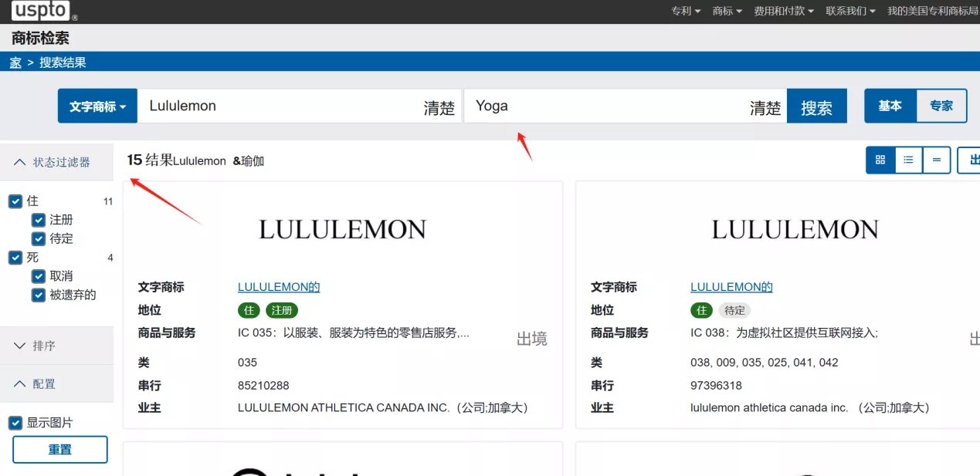Switch to grid view icon
Viewport: 980px width, 476px height.
click(880, 160)
